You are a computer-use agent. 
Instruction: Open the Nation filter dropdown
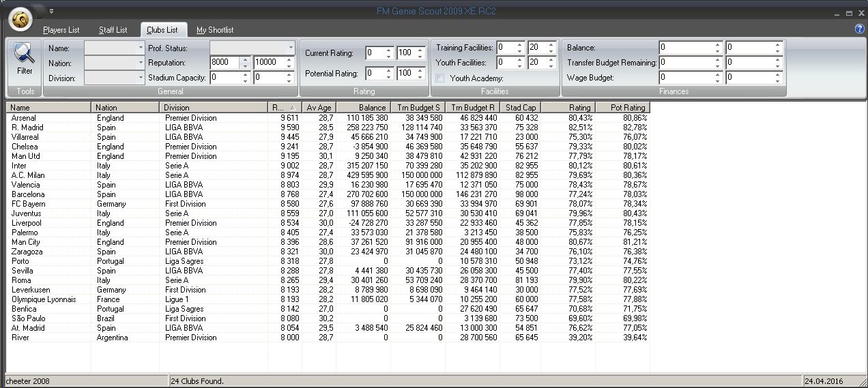(141, 63)
